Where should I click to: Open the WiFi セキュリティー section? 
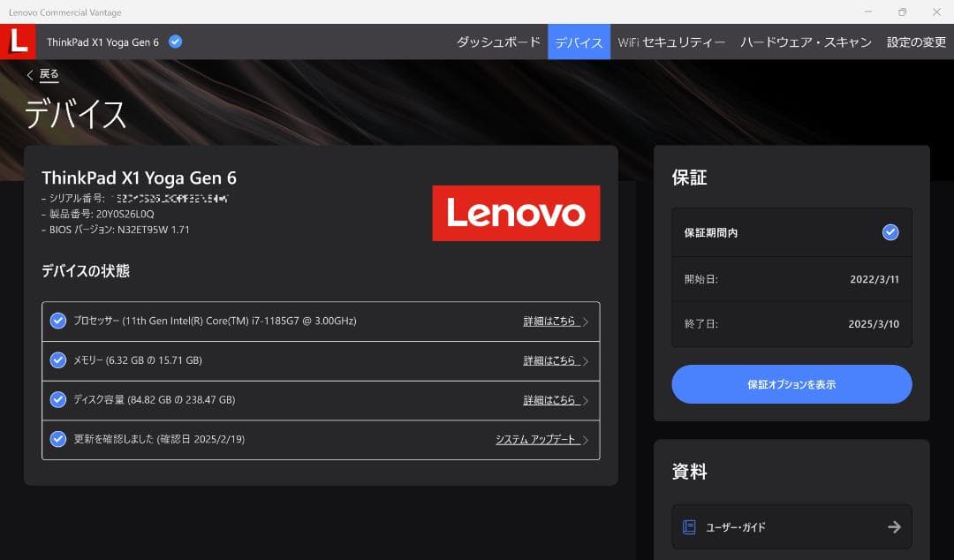pyautogui.click(x=672, y=41)
